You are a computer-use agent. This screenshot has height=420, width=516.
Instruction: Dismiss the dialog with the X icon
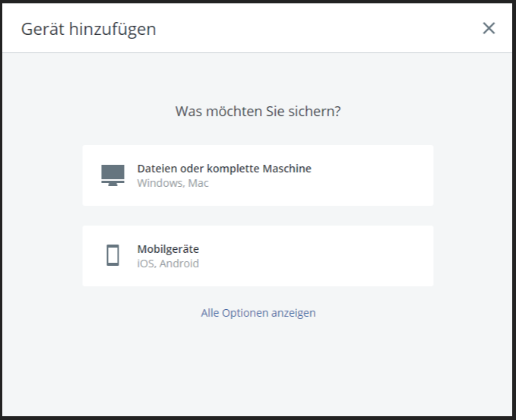coord(489,28)
